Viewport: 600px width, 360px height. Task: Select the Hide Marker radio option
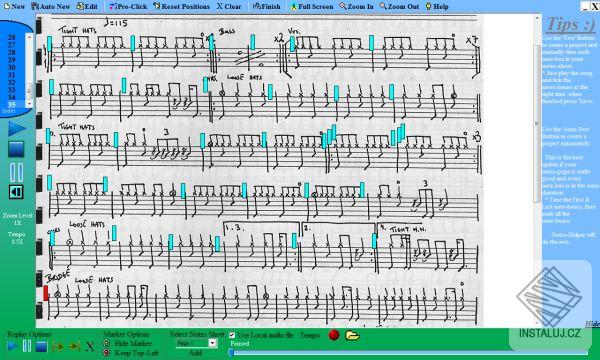(x=107, y=344)
